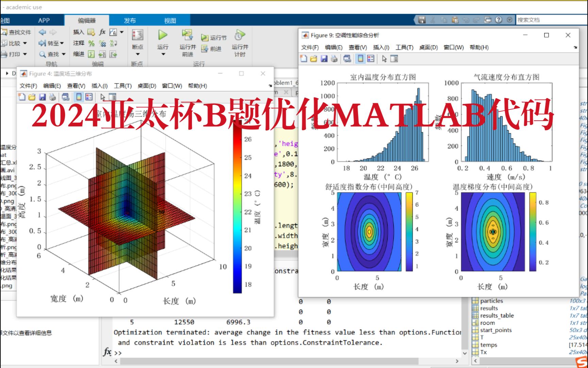Open the Breakpoints (断点) icon
The image size is (588, 368).
tap(137, 35)
